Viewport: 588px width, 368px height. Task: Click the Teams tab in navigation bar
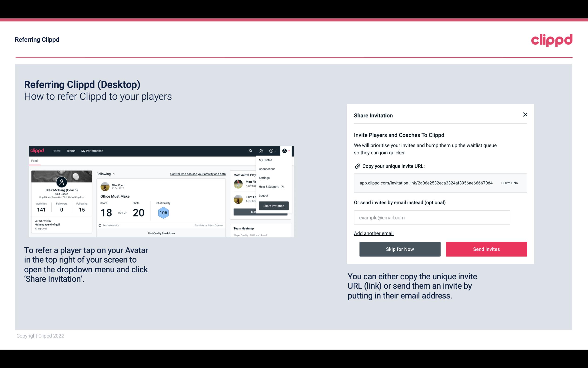[71, 151]
